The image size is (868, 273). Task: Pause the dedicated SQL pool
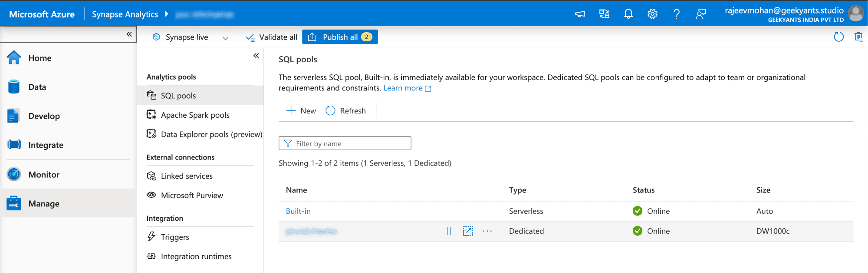[449, 231]
